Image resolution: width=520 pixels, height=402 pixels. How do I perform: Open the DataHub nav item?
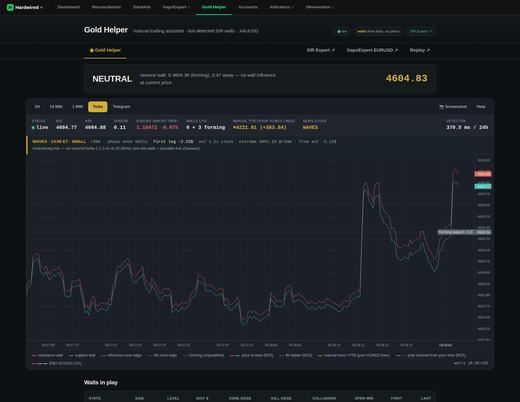(x=142, y=7)
